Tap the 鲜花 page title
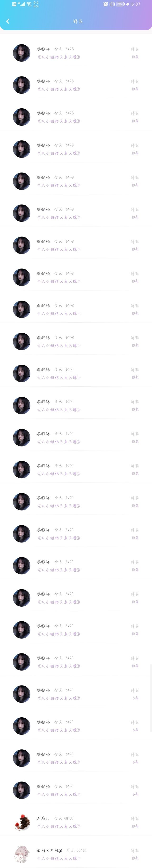The image size is (152, 868). (x=78, y=21)
